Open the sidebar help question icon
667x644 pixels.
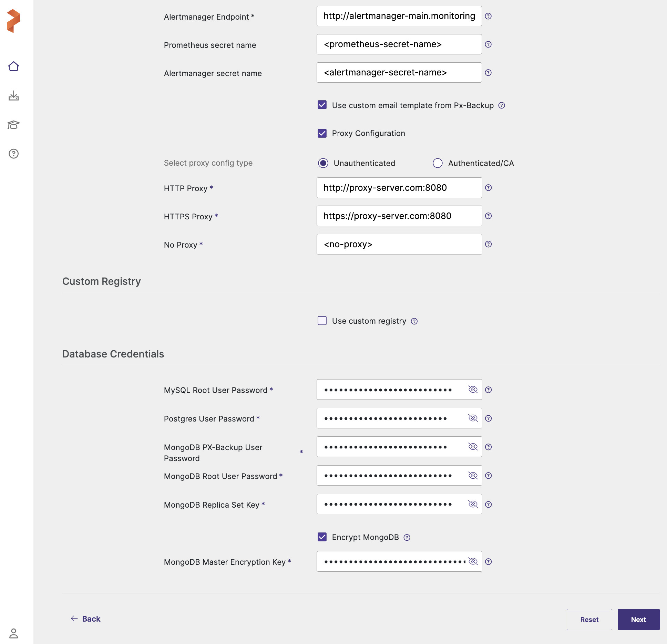(13, 154)
